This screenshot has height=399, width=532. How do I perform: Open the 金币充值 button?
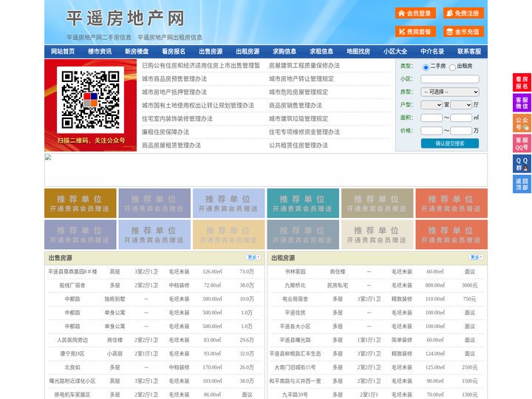pos(463,32)
